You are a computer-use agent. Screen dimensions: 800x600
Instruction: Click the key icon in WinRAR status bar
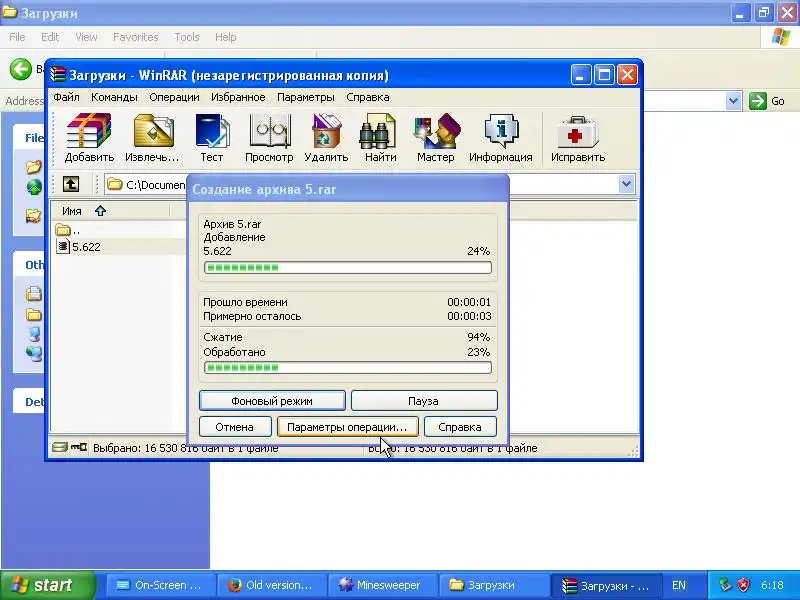pyautogui.click(x=79, y=447)
